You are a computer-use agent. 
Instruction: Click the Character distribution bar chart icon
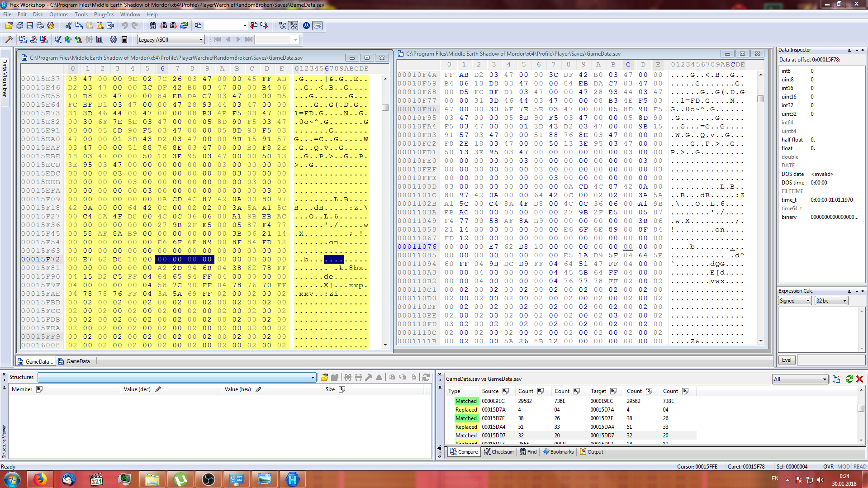point(100,40)
